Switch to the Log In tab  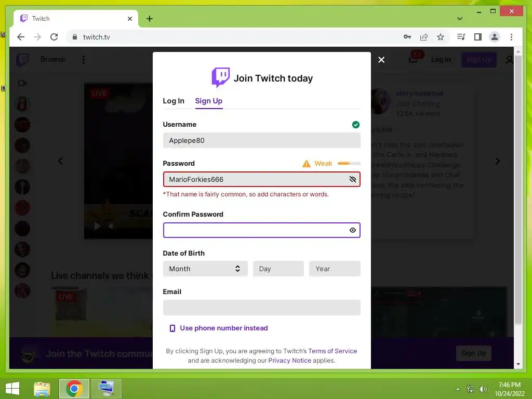[x=174, y=101]
